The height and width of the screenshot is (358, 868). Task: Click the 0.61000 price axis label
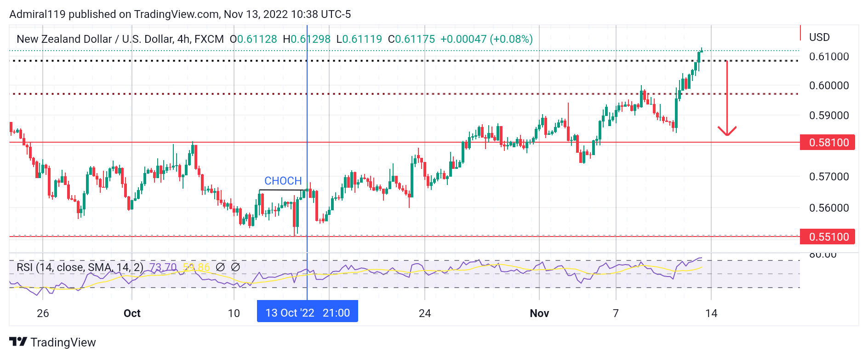[x=829, y=57]
